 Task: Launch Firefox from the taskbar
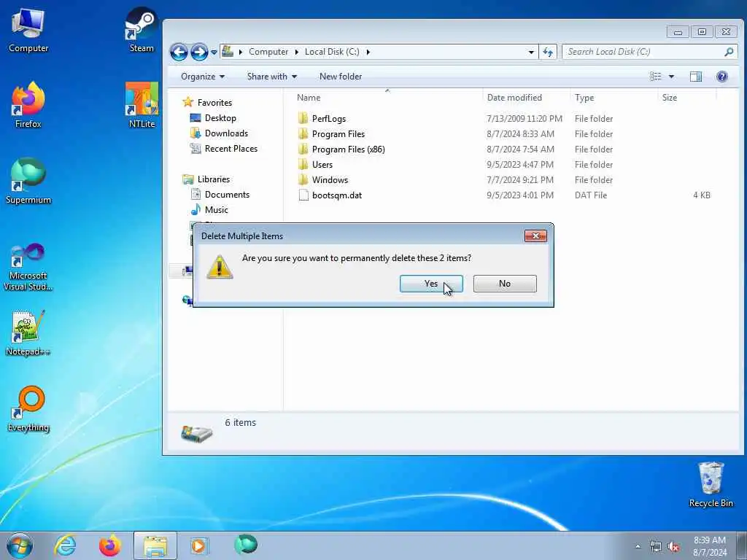click(x=109, y=545)
